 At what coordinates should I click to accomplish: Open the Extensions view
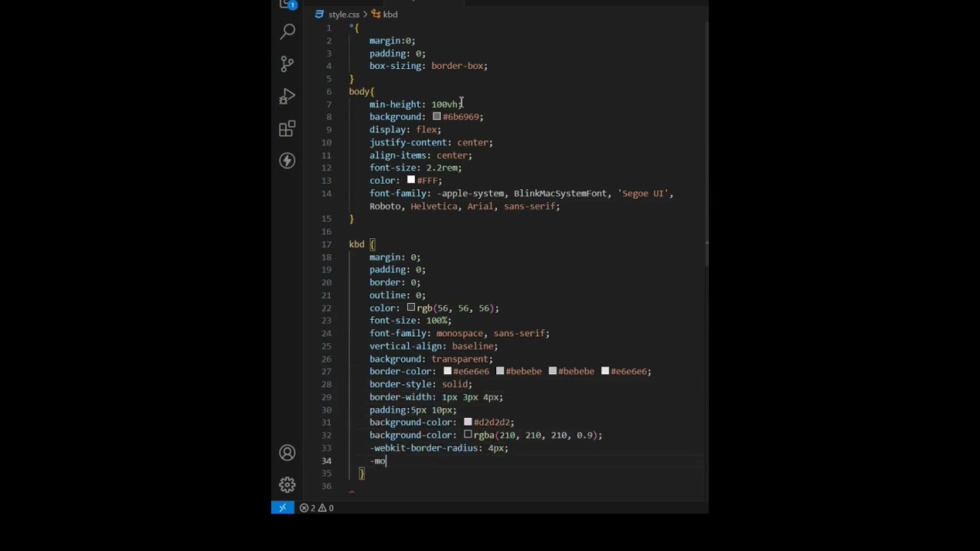(287, 129)
